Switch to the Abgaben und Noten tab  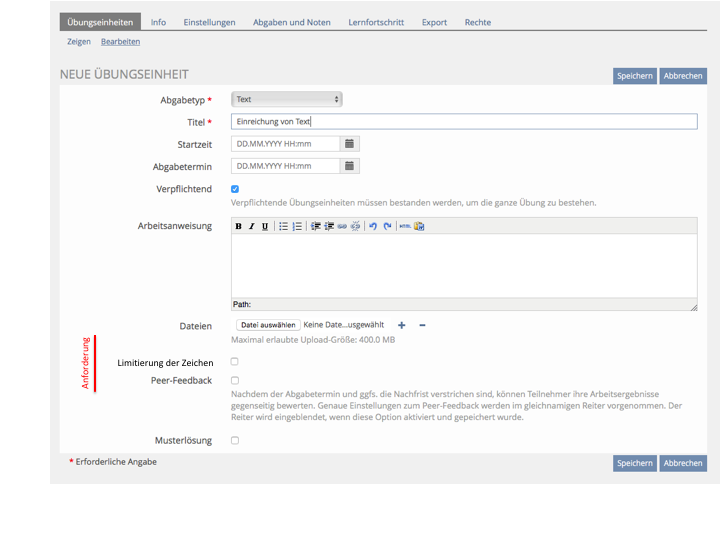292,22
